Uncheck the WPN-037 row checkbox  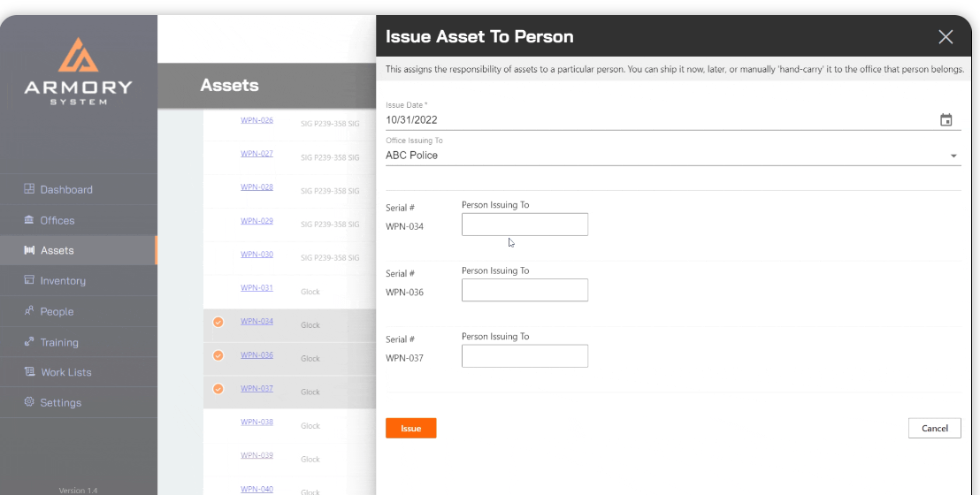pyautogui.click(x=218, y=389)
